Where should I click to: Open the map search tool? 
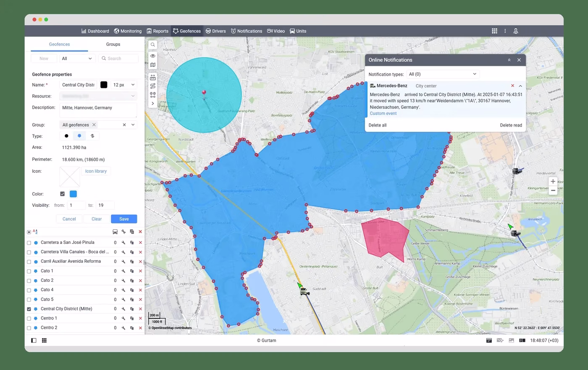click(x=153, y=45)
